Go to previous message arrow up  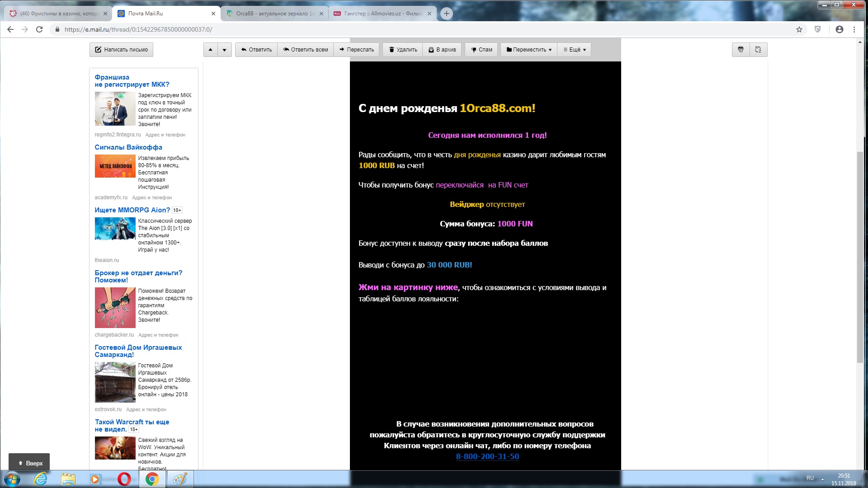point(210,50)
